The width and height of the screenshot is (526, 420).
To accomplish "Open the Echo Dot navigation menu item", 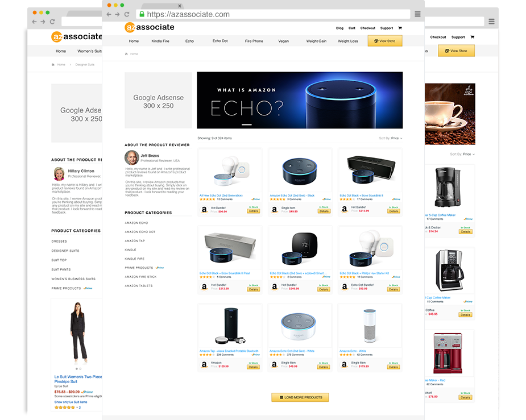I will coord(220,41).
